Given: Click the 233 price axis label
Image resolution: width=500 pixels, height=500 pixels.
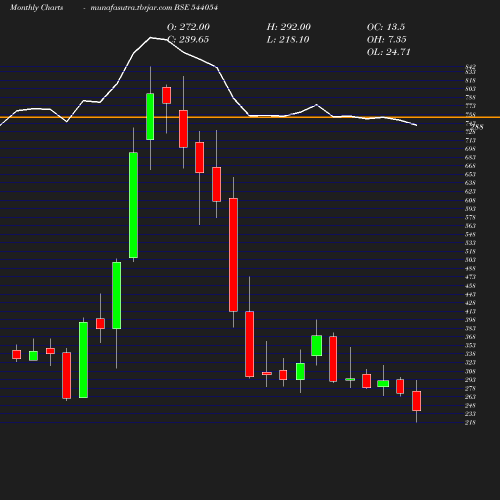Looking at the screenshot, I should pyautogui.click(x=470, y=414).
